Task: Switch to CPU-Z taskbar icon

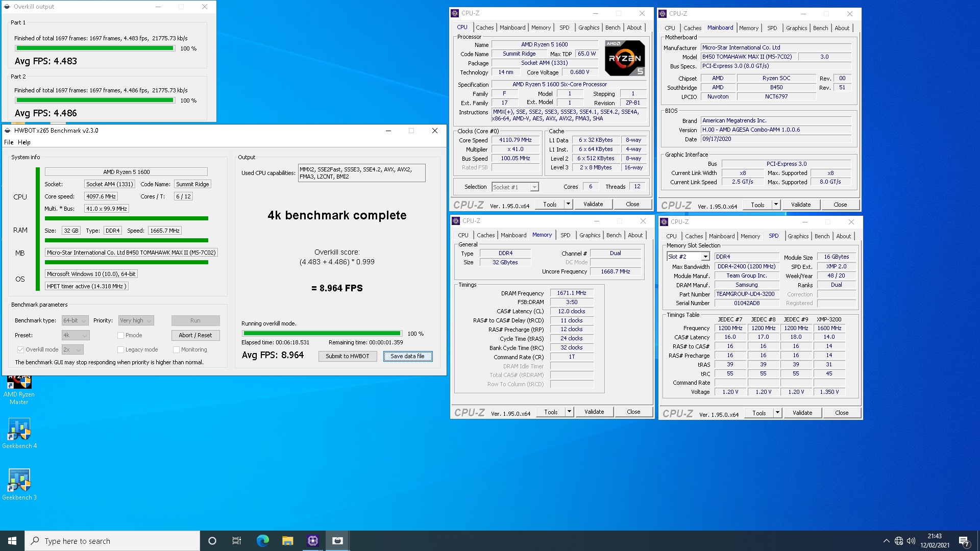Action: coord(312,541)
